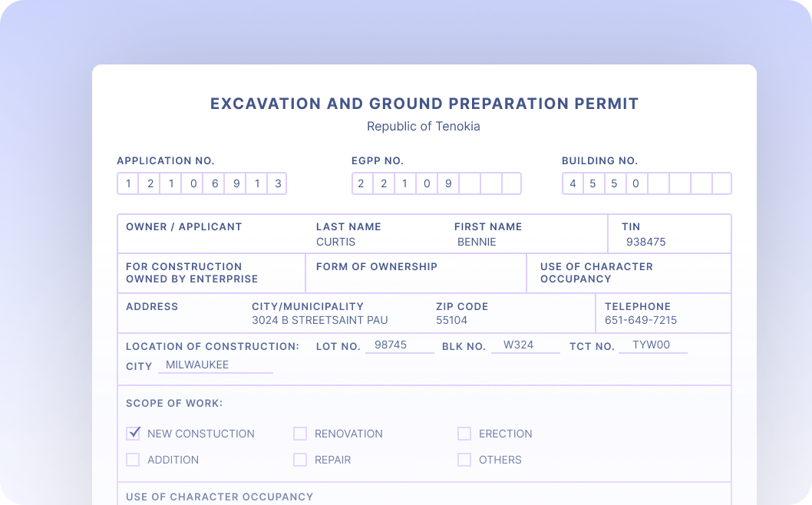Viewport: 812px width, 505px height.
Task: Click the TCT No. field TYW00
Action: [x=652, y=345]
